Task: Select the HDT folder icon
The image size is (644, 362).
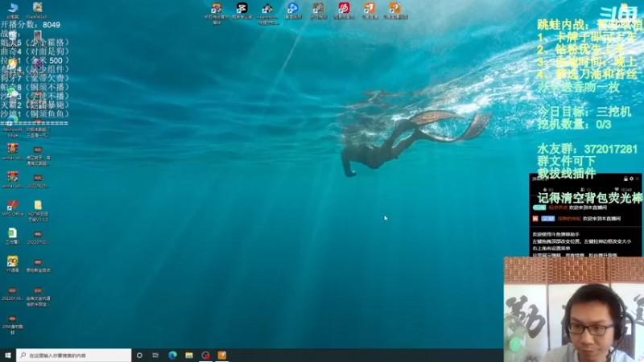Action: (x=38, y=211)
